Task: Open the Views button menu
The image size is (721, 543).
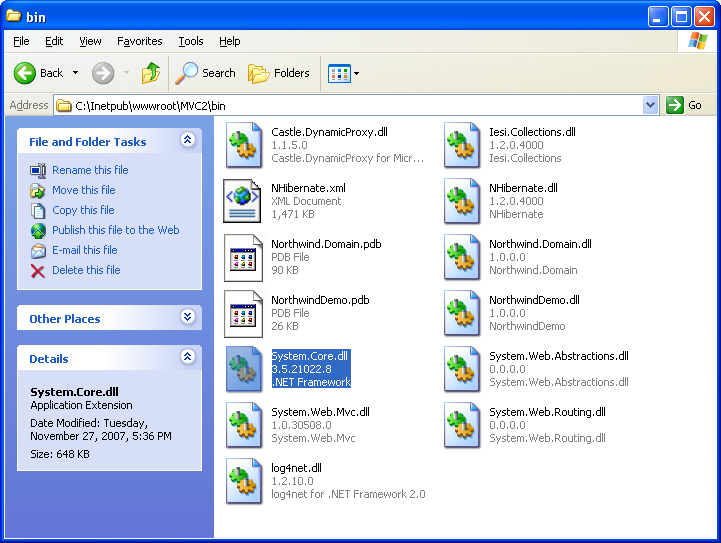Action: (343, 73)
